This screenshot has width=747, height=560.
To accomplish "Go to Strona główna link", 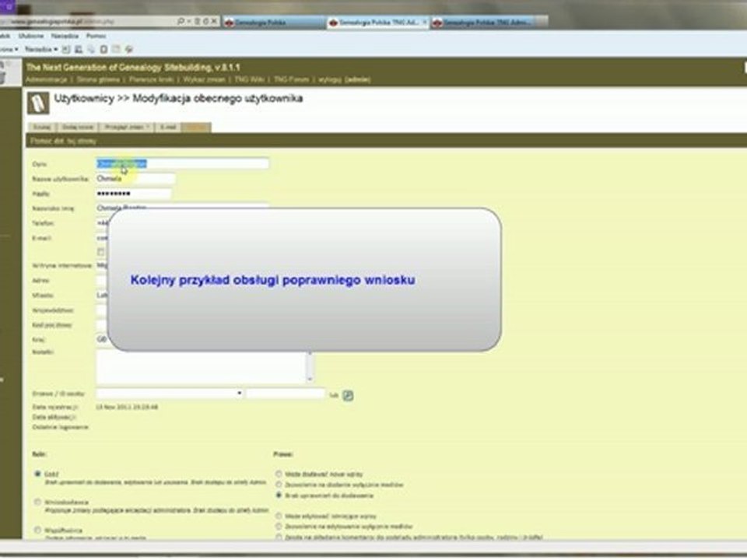I will coord(98,79).
